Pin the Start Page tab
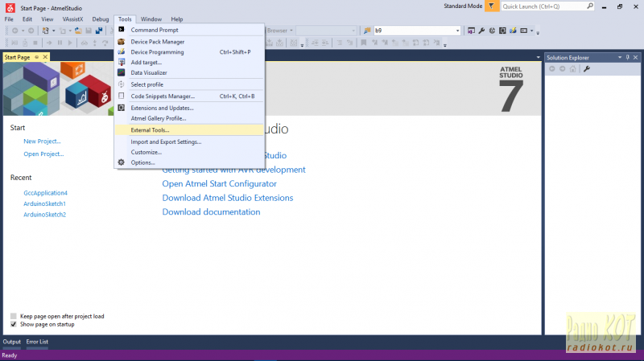644x361 pixels. [37, 58]
